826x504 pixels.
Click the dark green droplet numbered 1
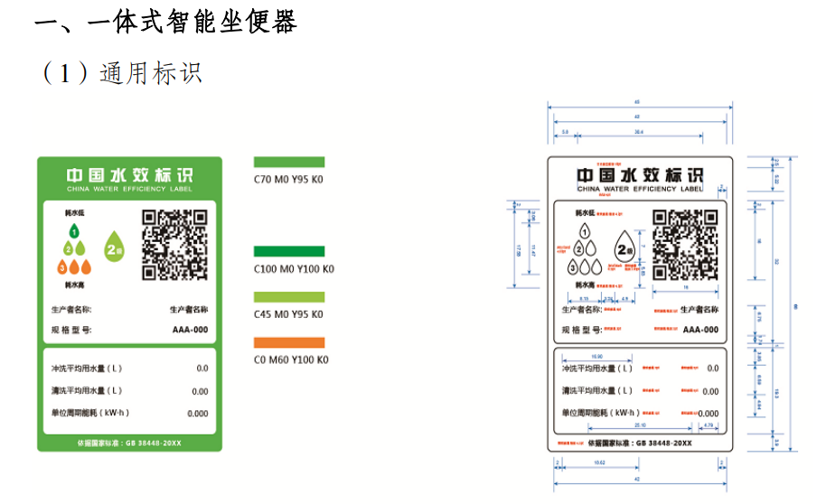[x=74, y=231]
